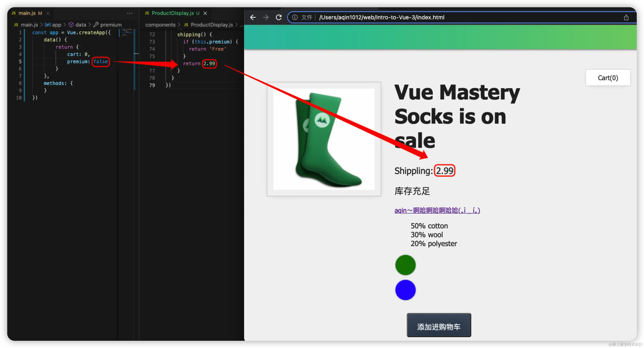Open the editor more actions ellipsis
This screenshot has height=348, width=644.
(x=129, y=13)
